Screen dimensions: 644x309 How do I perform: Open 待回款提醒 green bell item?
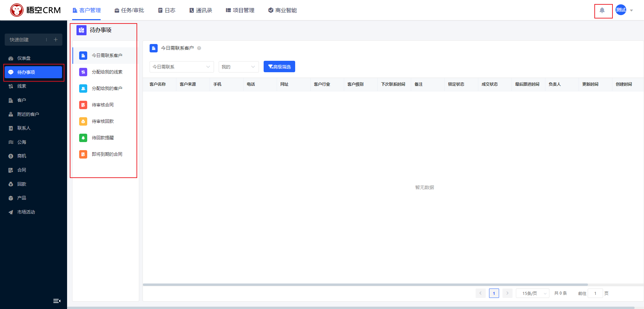pyautogui.click(x=103, y=138)
